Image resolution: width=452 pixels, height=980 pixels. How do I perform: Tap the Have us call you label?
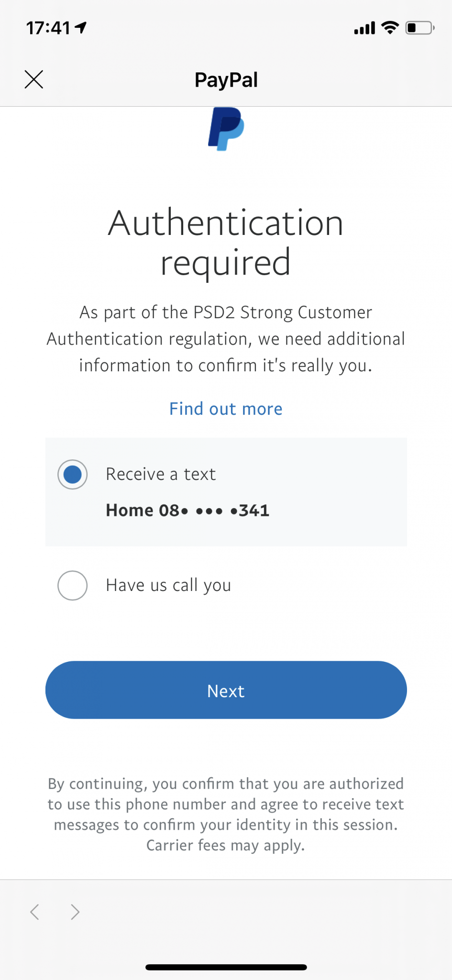coord(168,585)
